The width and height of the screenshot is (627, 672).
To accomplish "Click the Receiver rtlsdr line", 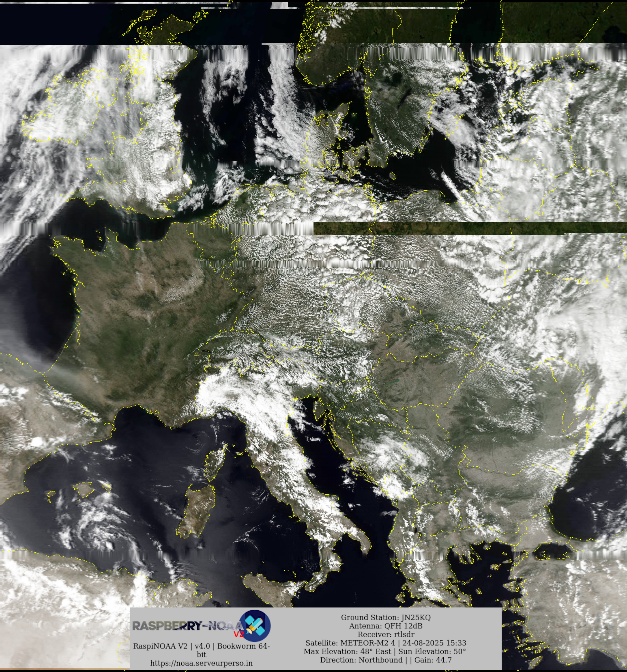I will [x=386, y=634].
